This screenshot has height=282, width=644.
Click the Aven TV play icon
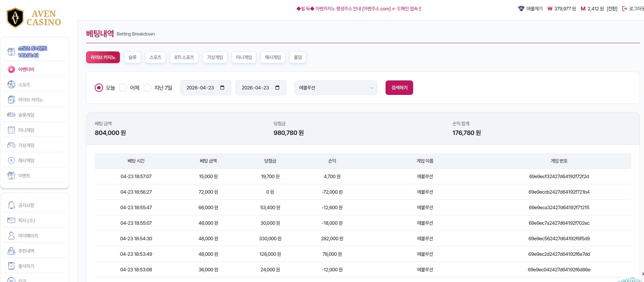[11, 69]
